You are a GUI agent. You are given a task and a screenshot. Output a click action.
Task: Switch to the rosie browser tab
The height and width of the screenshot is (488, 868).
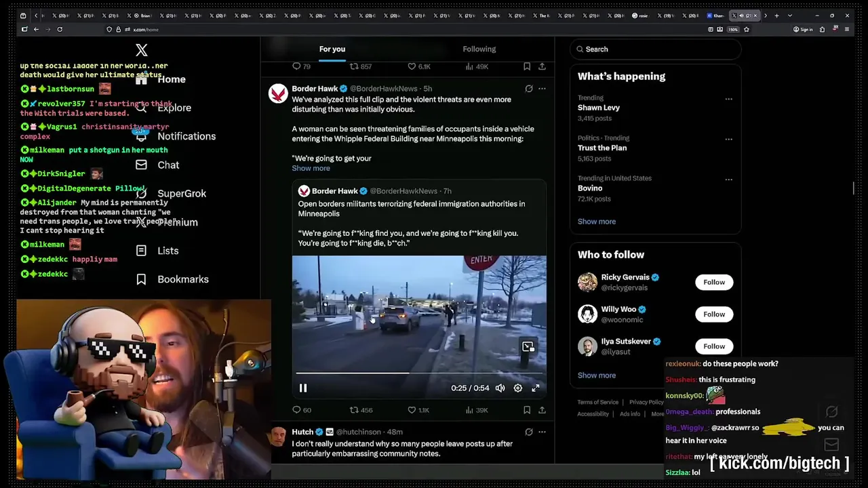[x=642, y=16]
